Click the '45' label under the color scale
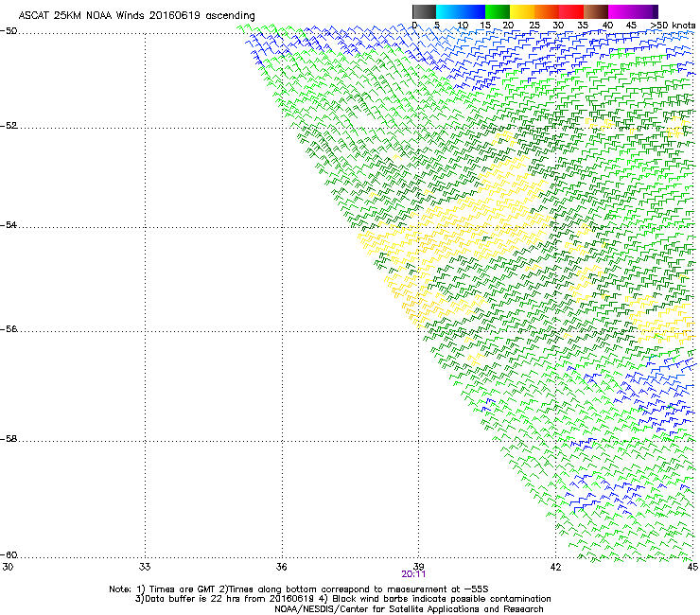Screen dimensions: 700x615 631,26
